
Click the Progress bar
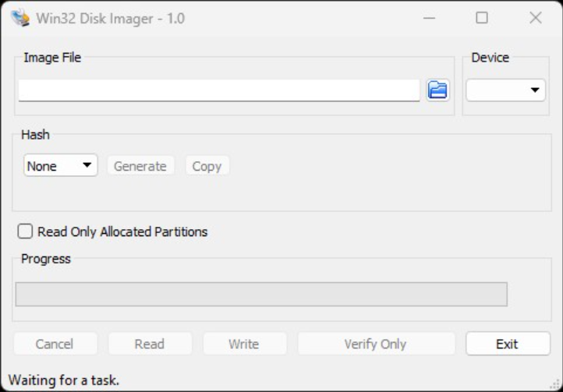tap(261, 294)
